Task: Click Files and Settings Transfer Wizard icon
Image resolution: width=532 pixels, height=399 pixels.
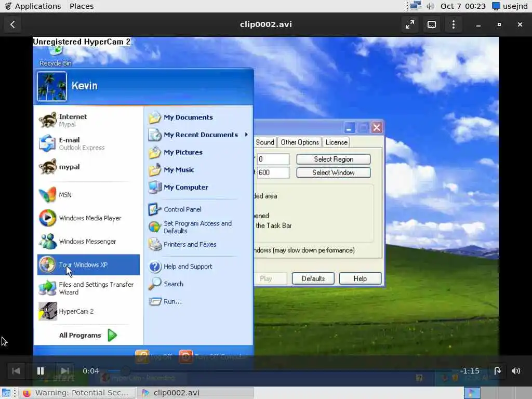Action: tap(47, 288)
